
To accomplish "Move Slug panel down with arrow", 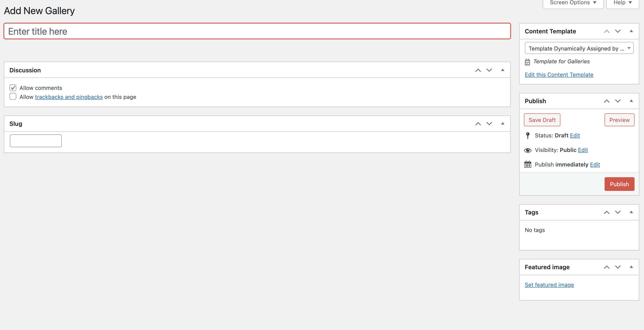I will tap(489, 124).
